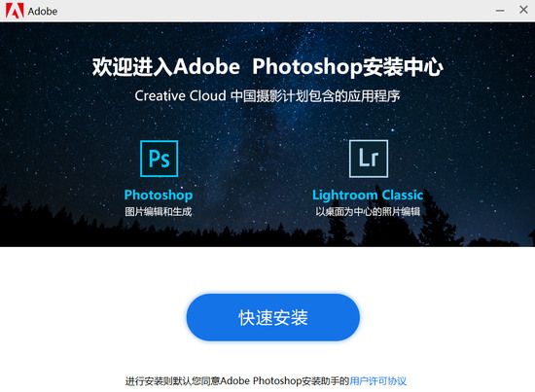Click the 以桌面为中心的照片编辑 description text
This screenshot has width=535, height=392.
[x=368, y=211]
